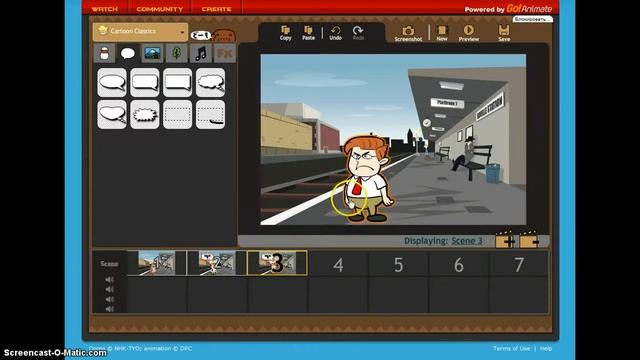Click empty scene slot 6
Screen dimensions: 640x360
459,264
